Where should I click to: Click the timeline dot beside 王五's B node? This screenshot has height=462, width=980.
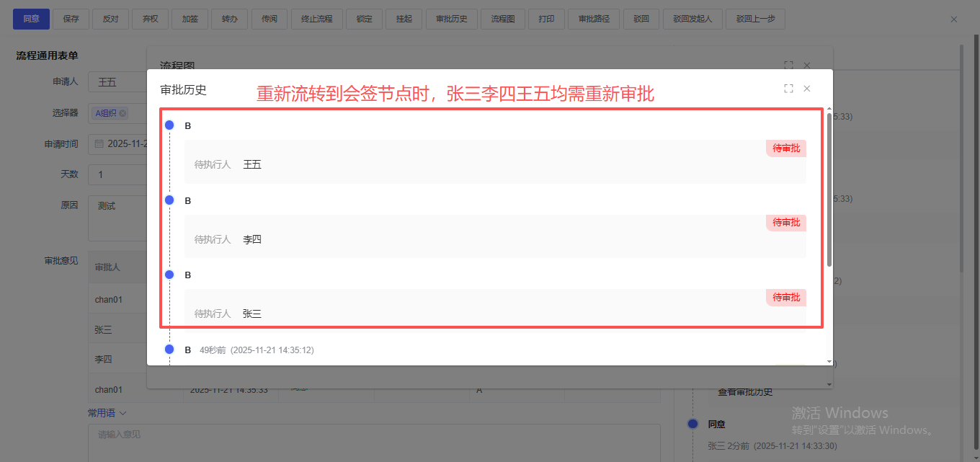(169, 125)
